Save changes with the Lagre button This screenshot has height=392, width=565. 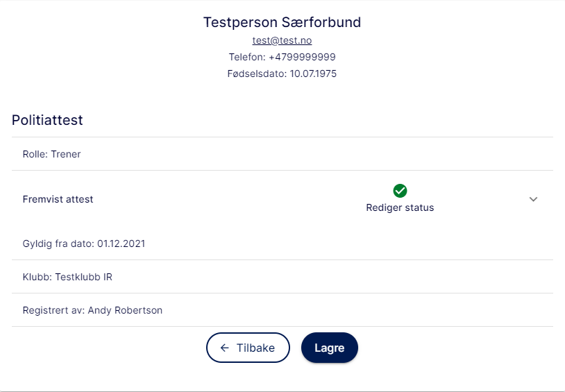click(x=329, y=348)
